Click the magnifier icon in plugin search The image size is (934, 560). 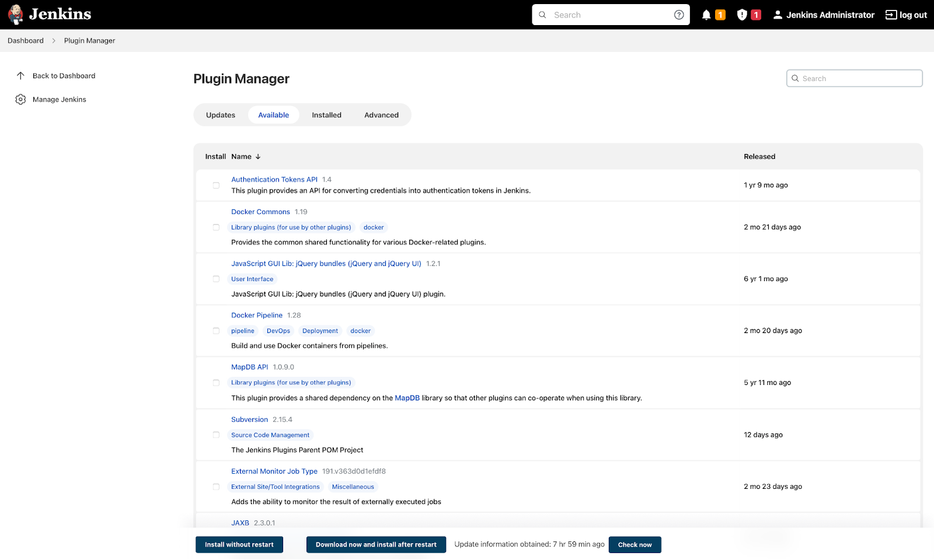pos(795,79)
